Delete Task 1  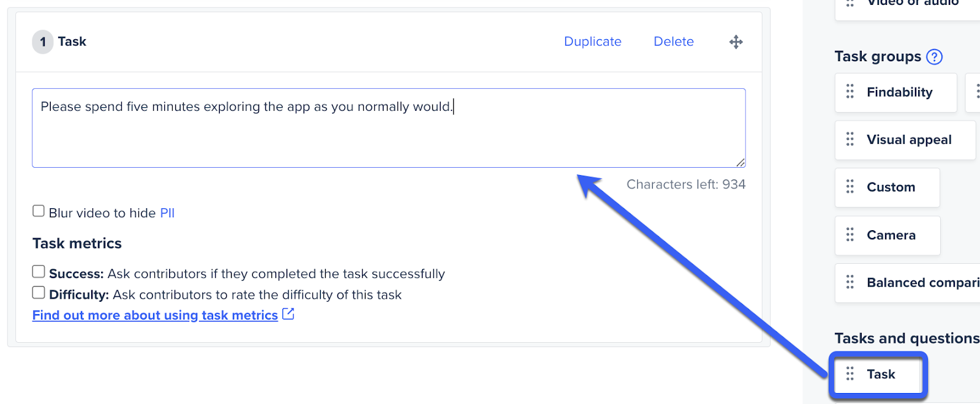[673, 42]
